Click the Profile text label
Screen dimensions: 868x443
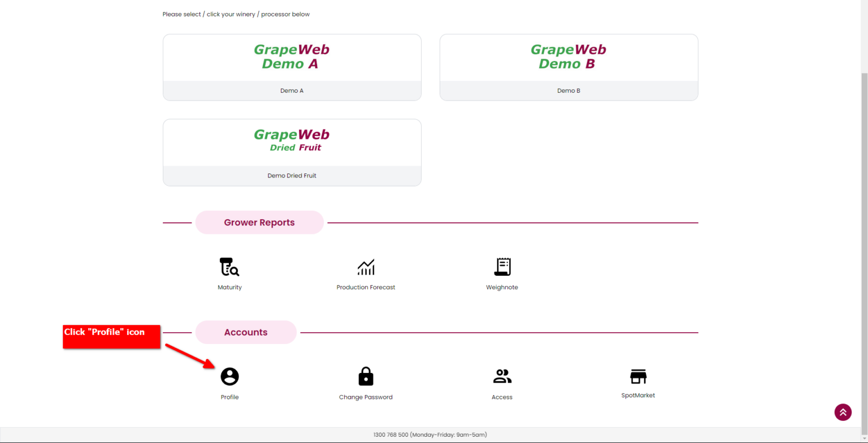pyautogui.click(x=229, y=397)
